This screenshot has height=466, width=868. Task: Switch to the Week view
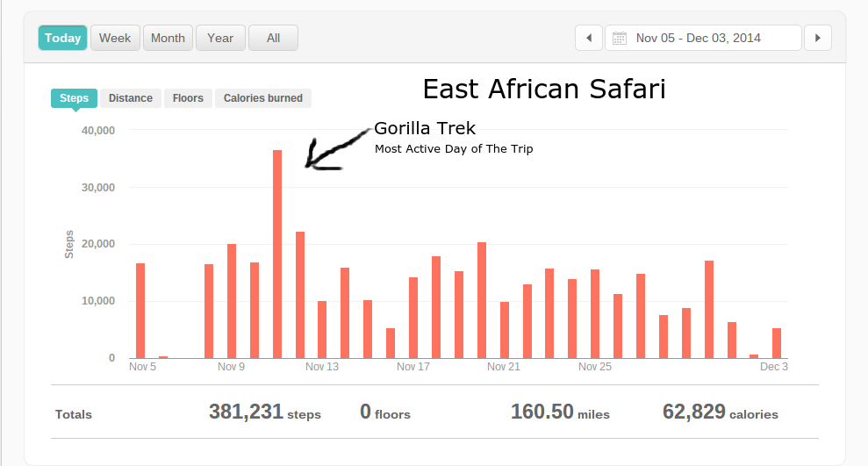pyautogui.click(x=115, y=38)
